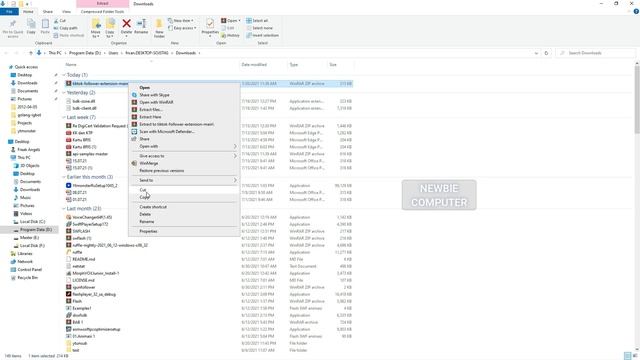
Task: Click Select none in the ribbon
Action: 259,28
